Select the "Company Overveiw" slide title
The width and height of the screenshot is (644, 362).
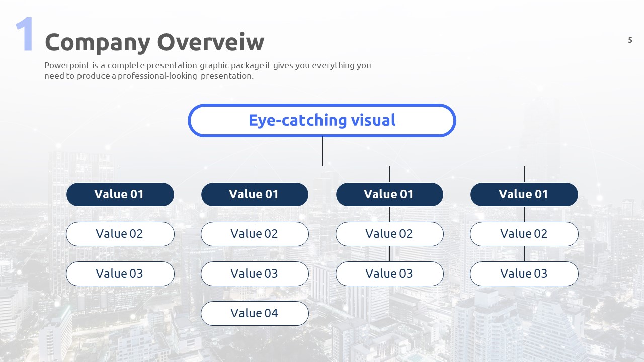click(154, 42)
